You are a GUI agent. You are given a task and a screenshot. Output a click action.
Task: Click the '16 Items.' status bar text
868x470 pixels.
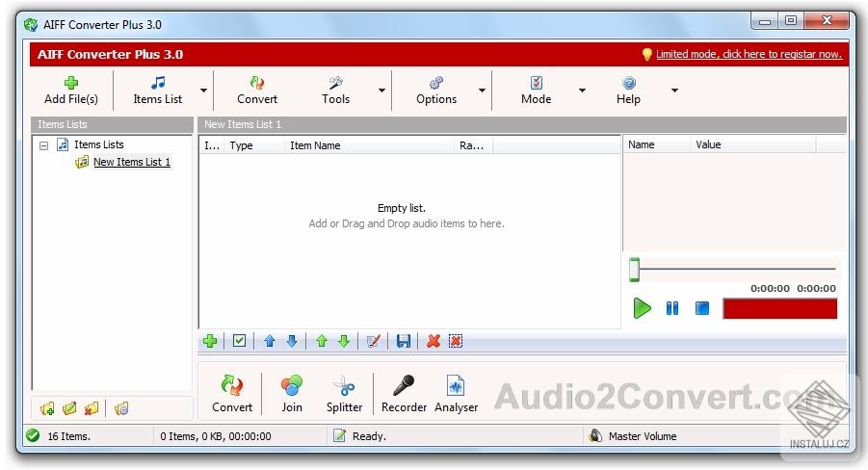pos(68,436)
